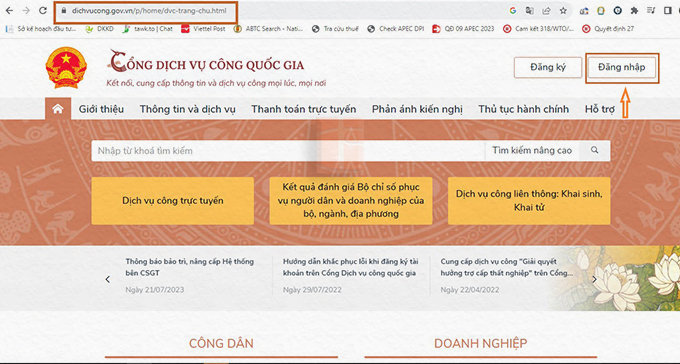Click the 'Cổng Dịch vụ công Quốc gia' title

206,62
